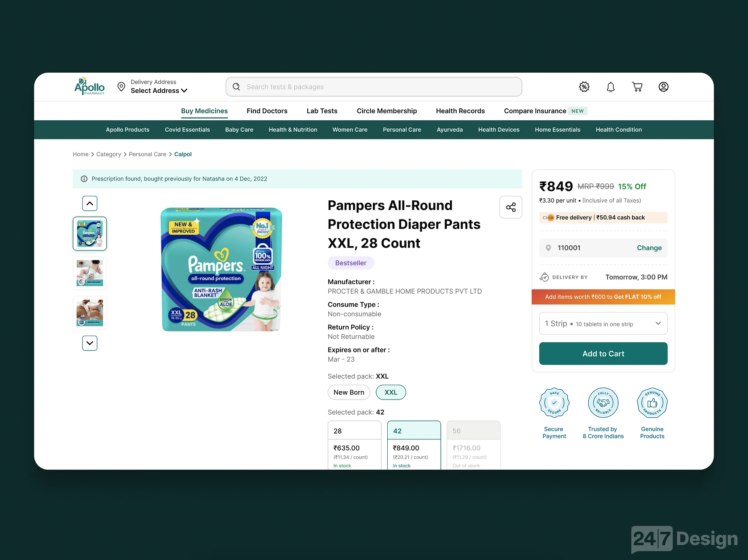The width and height of the screenshot is (748, 560).
Task: Show next product thumbnails with down arrow
Action: click(90, 343)
